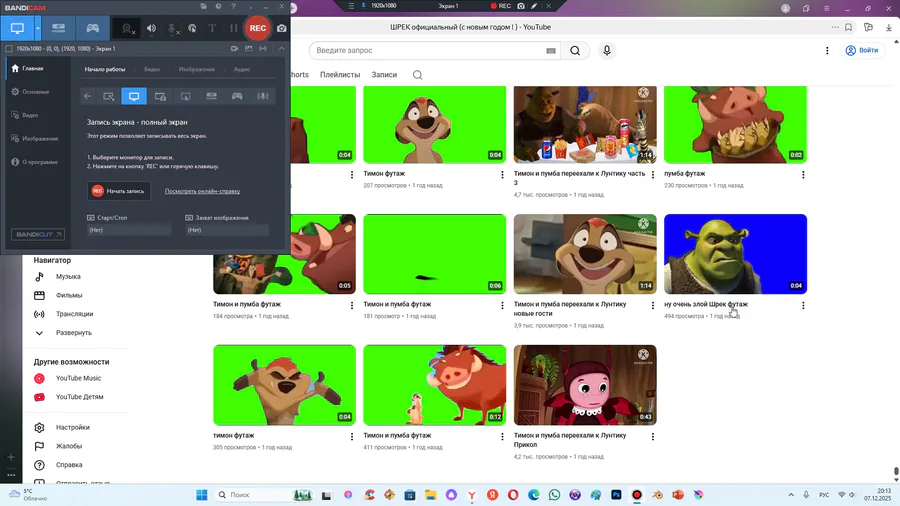Open options menu for Тимон футаж video
The image size is (900, 506).
click(502, 175)
